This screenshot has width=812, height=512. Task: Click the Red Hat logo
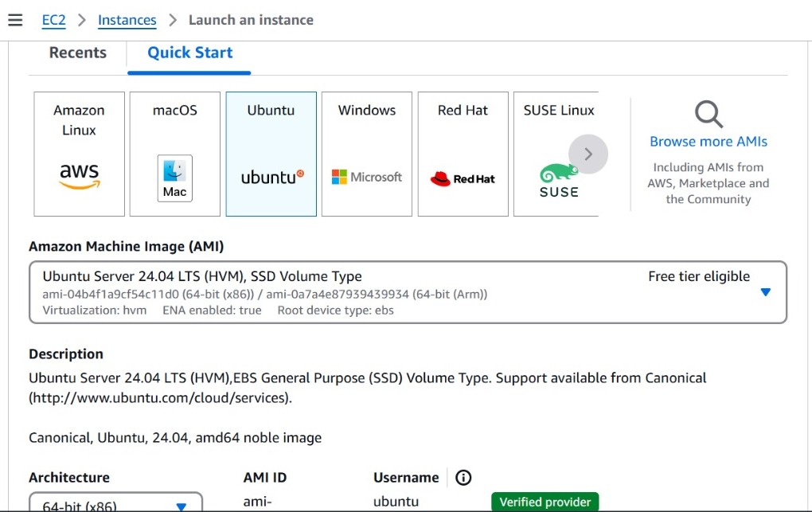coord(463,179)
